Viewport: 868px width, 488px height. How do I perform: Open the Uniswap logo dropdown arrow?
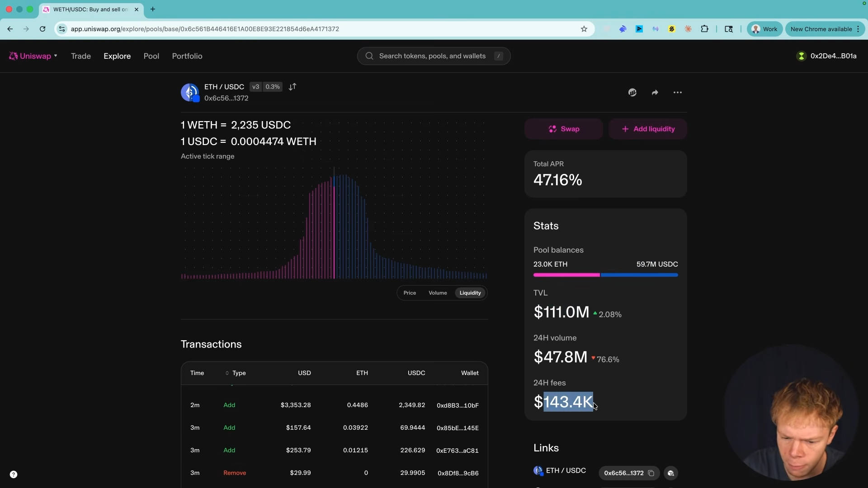coord(56,56)
